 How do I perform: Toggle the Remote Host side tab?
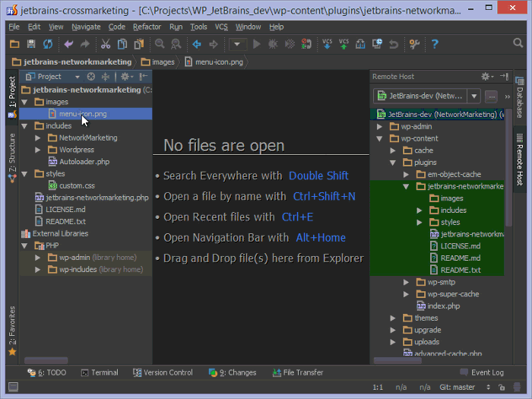pyautogui.click(x=519, y=160)
